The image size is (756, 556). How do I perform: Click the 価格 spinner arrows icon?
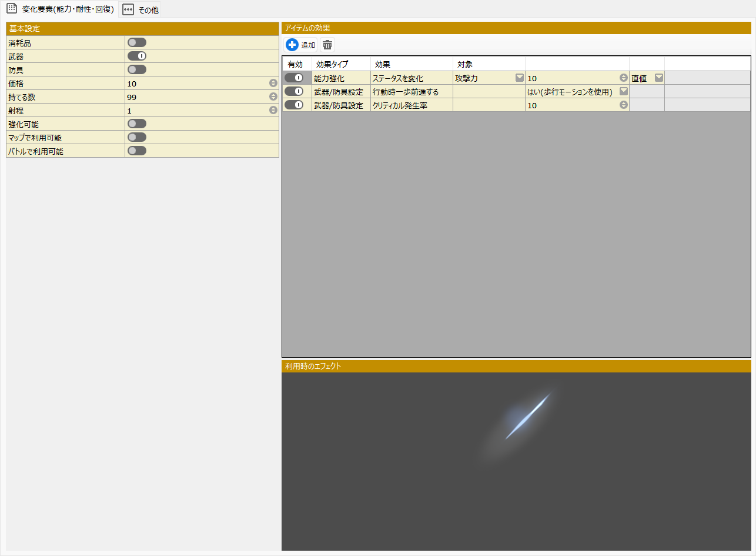point(273,83)
